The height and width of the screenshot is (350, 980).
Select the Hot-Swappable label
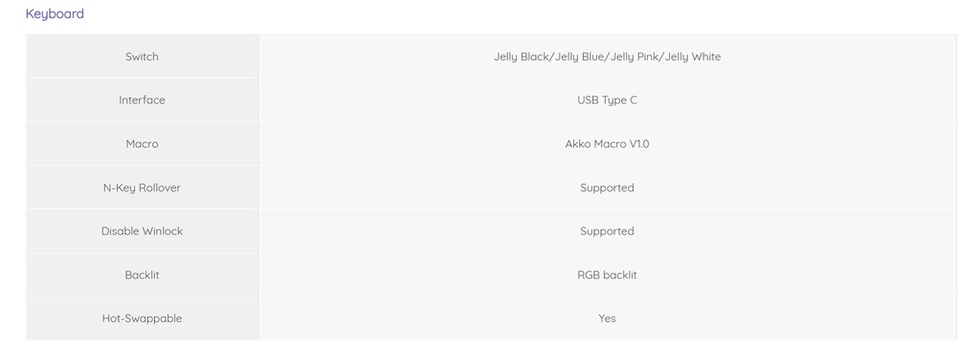click(x=142, y=318)
